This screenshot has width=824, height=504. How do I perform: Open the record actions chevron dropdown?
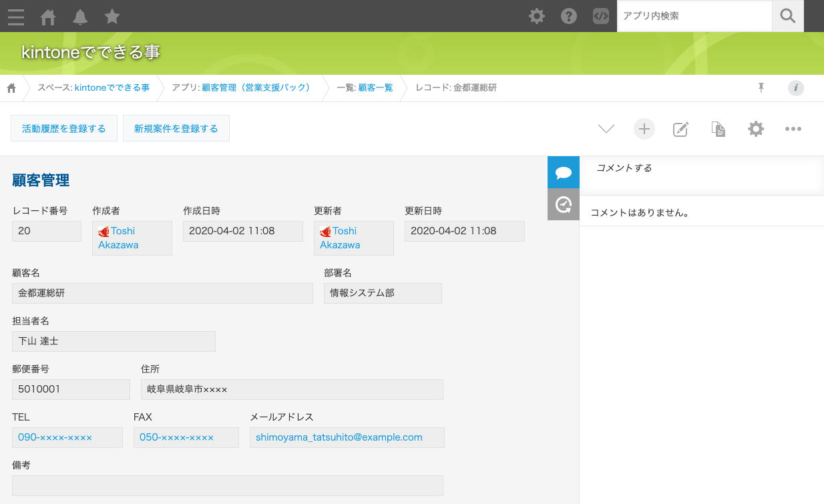(606, 129)
